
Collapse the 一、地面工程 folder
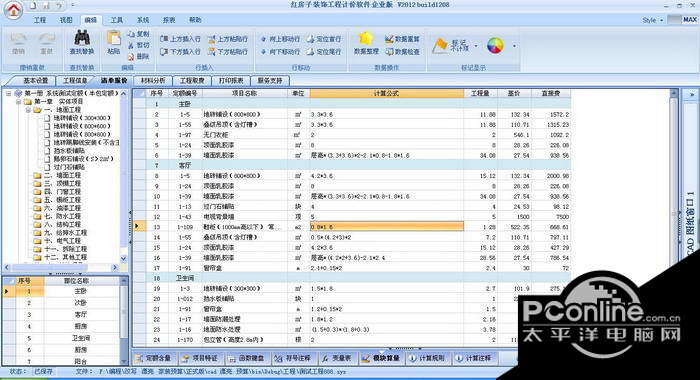click(x=29, y=110)
